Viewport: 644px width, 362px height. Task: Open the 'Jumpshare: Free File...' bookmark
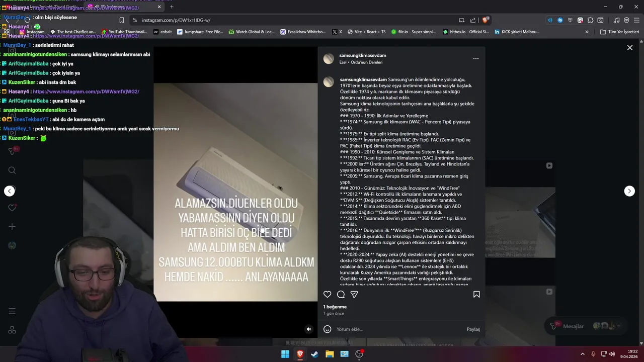[200, 32]
